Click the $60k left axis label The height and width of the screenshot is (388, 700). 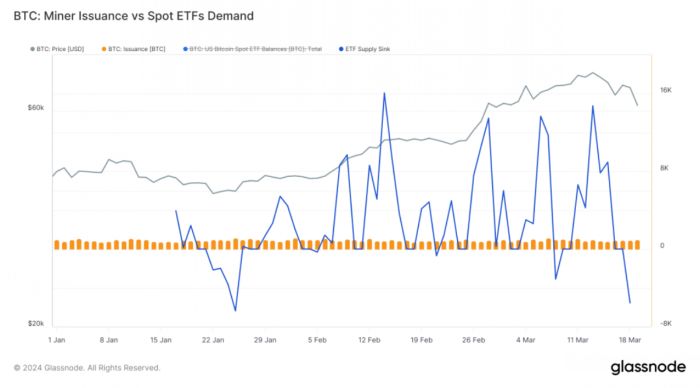tap(36, 108)
